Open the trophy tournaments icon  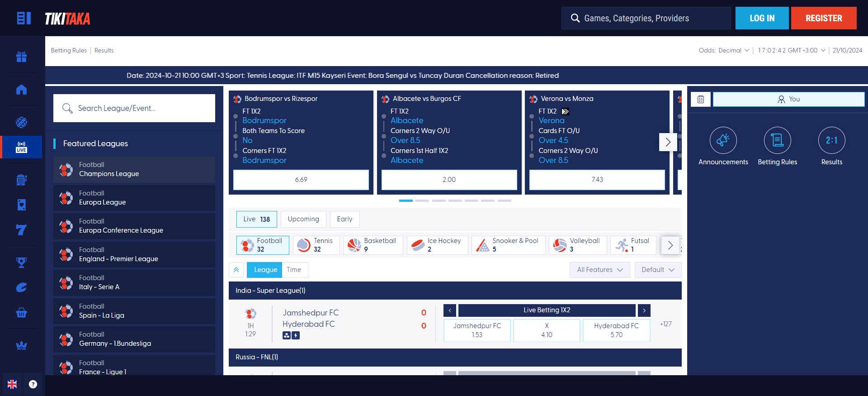[x=21, y=262]
